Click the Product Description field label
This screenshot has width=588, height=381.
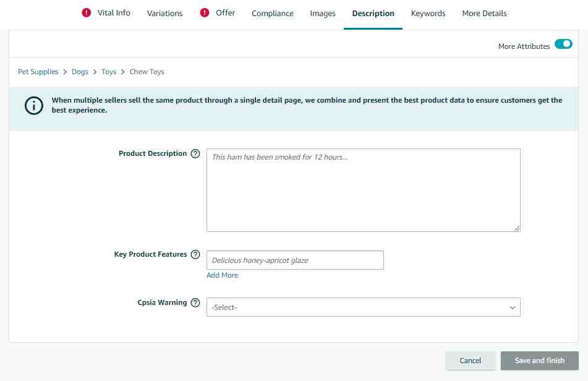pos(153,153)
